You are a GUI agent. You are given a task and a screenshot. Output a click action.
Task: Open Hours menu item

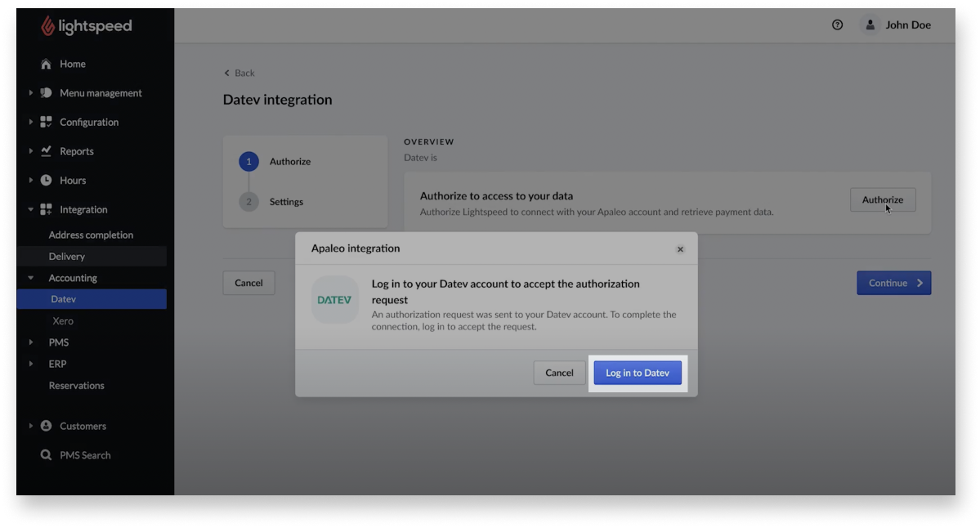pyautogui.click(x=73, y=180)
